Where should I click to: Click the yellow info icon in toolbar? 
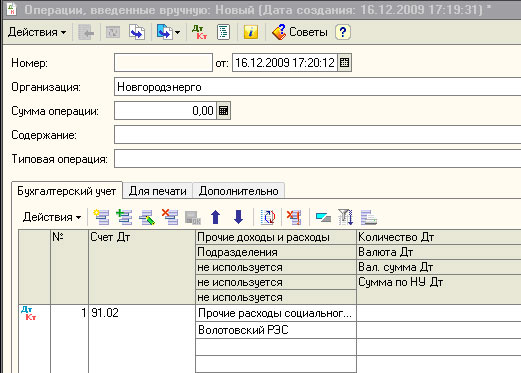250,32
